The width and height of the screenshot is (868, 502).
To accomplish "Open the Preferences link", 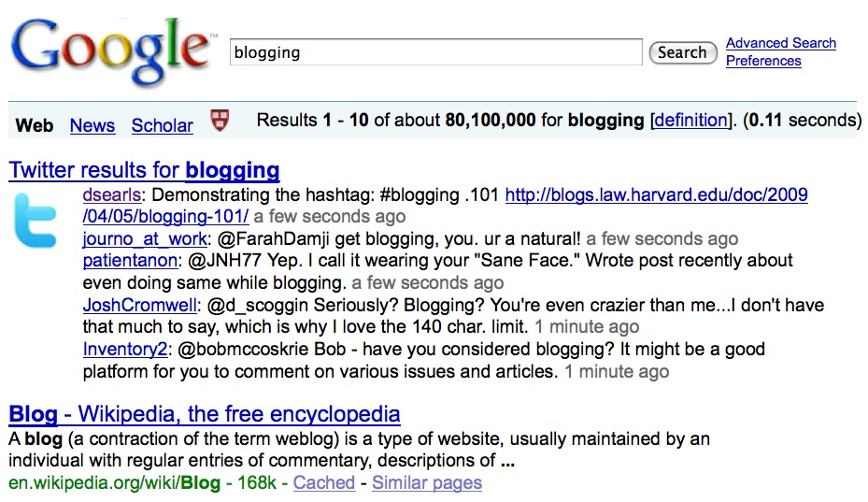I will pos(763,61).
